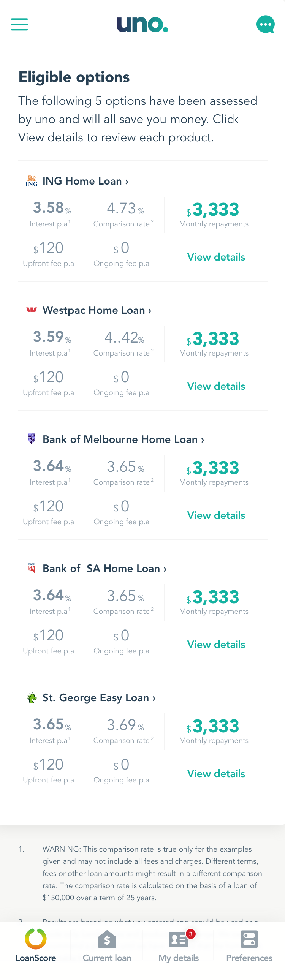Expand Westpac Home Loan heading
Screen dimensions: 285x980
97,310
